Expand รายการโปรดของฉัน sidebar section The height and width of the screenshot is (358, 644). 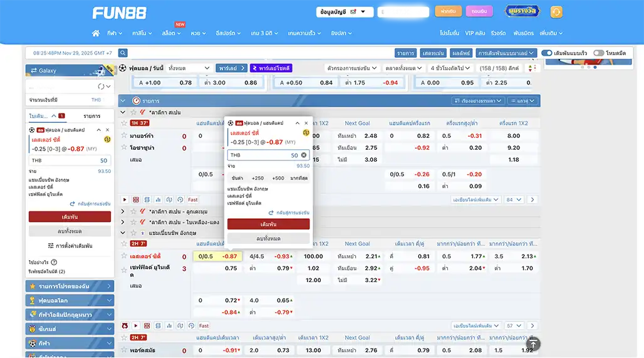click(x=70, y=286)
